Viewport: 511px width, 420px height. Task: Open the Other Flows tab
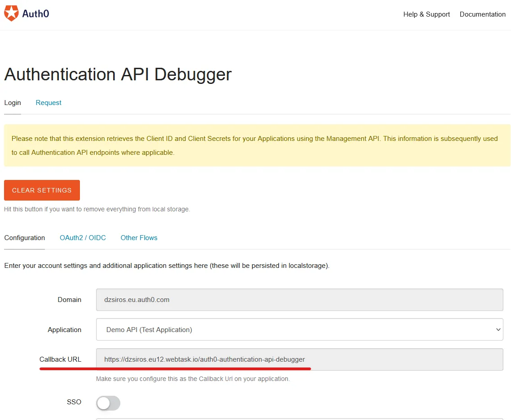(x=139, y=238)
